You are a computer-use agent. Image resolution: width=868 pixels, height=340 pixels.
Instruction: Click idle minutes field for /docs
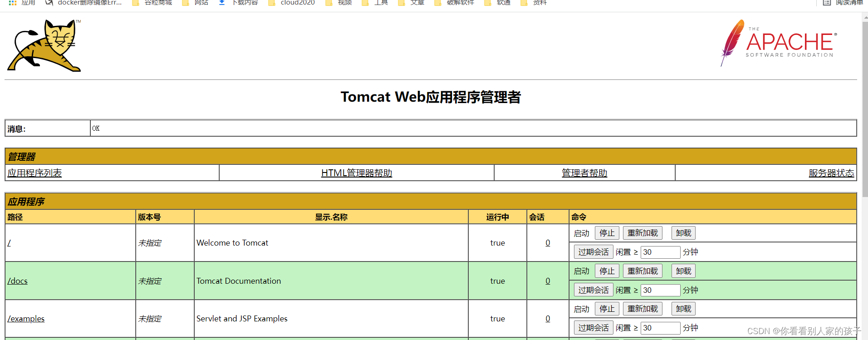pyautogui.click(x=660, y=290)
